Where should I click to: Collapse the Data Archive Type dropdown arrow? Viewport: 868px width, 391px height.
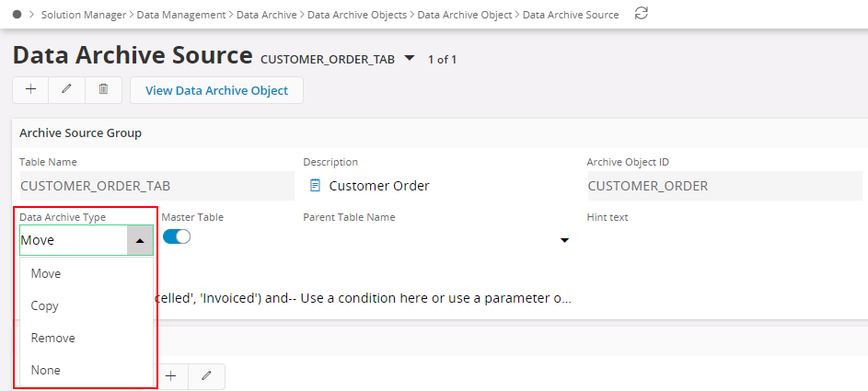pos(139,240)
